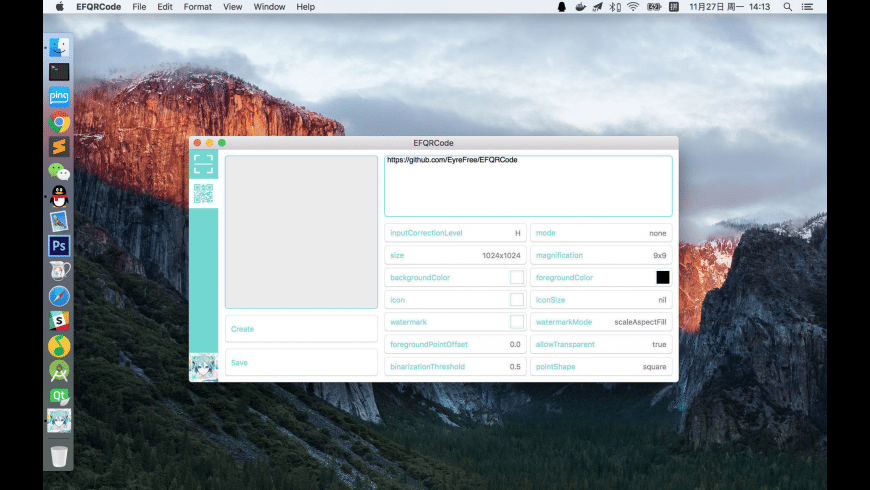Viewport: 870px width, 490px height.
Task: Edit the magnification 9x9 setting
Action: pos(601,255)
